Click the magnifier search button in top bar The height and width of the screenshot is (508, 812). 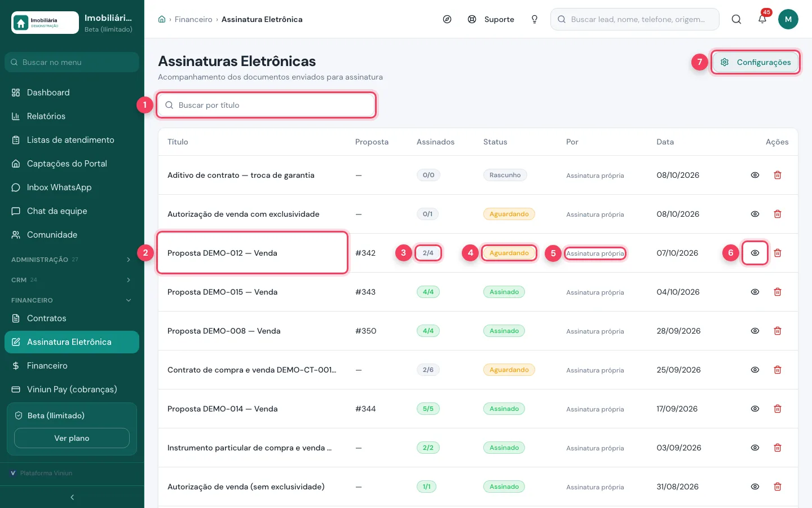pos(736,19)
